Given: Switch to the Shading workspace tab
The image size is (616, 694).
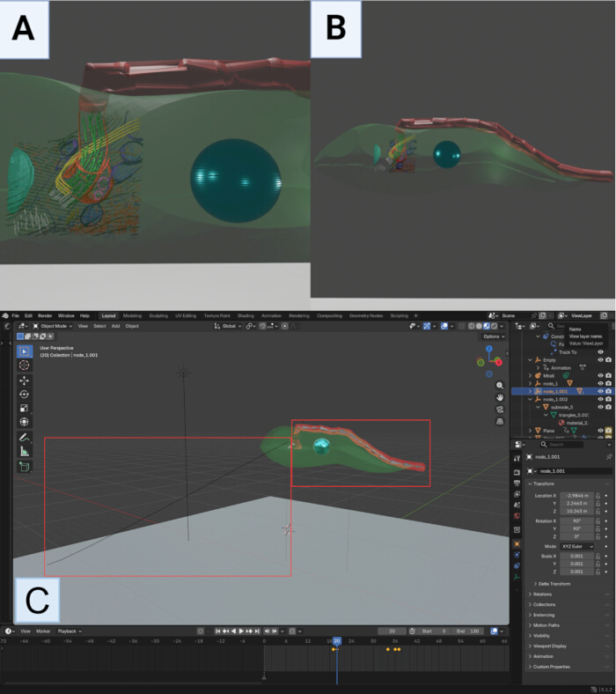Looking at the screenshot, I should pos(246,315).
